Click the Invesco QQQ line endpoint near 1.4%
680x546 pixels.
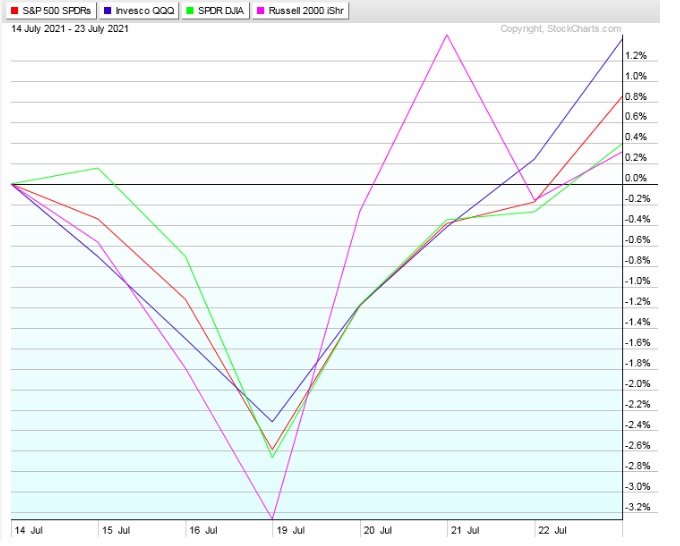pos(622,39)
